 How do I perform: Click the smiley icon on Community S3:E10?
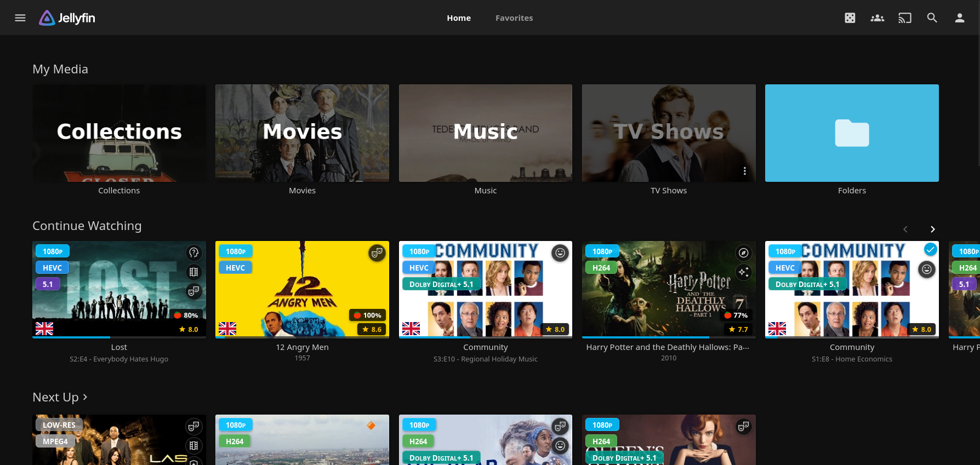pos(560,252)
